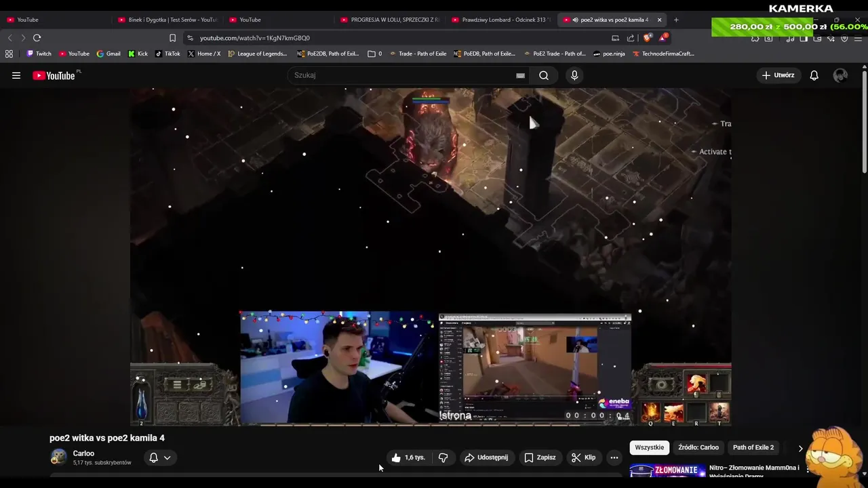
Task: Open the Apps grid in bookmarks bar
Action: pyautogui.click(x=9, y=54)
